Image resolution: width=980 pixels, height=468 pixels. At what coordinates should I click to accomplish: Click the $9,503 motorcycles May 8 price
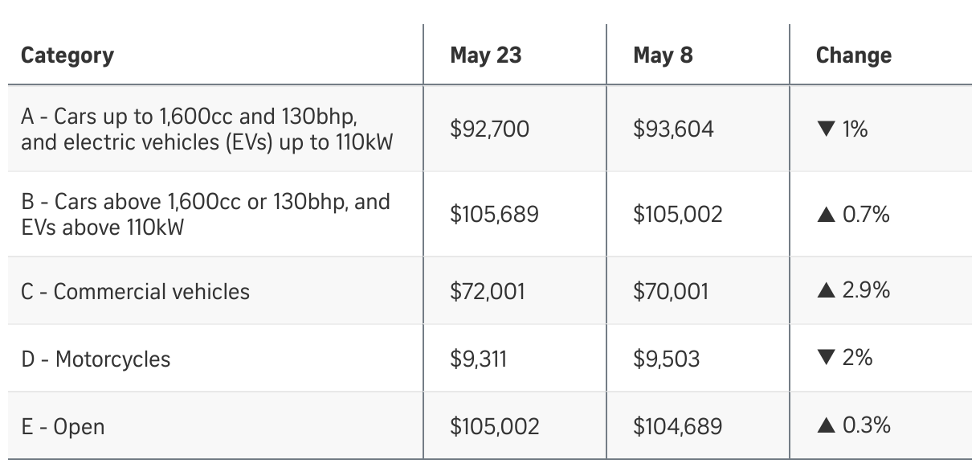click(665, 359)
